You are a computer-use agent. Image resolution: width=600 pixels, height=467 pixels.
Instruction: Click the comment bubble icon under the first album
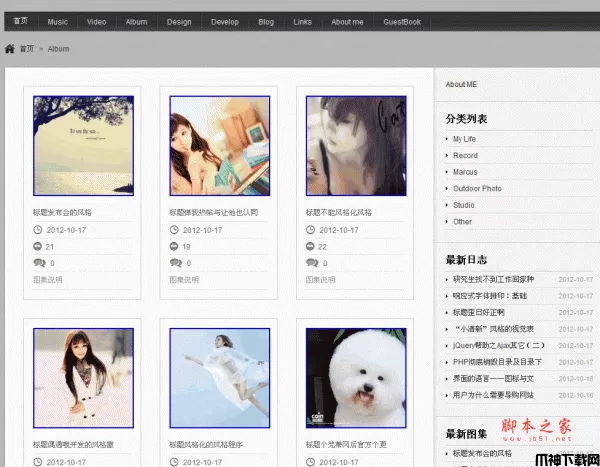[x=38, y=263]
